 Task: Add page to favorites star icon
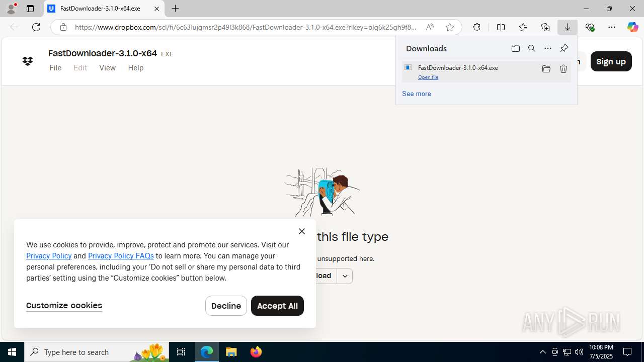[450, 27]
